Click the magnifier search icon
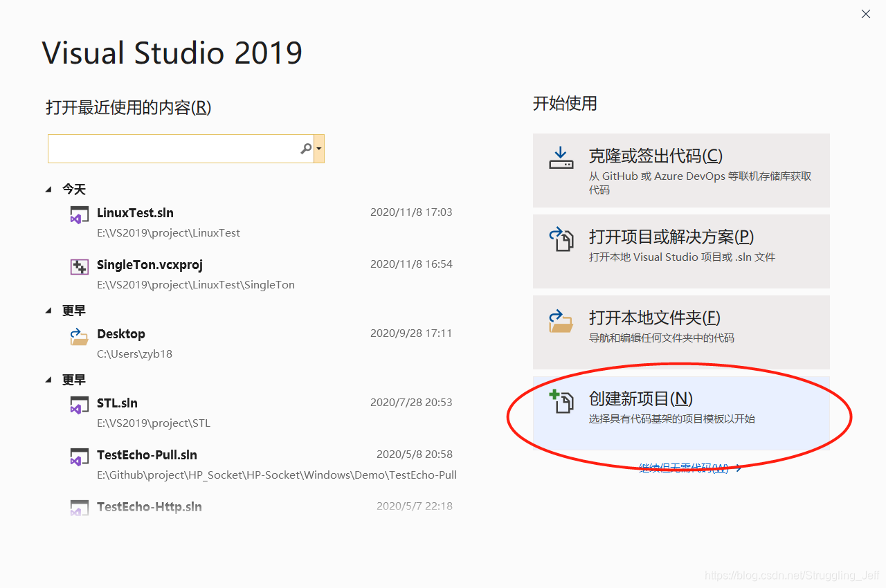This screenshot has width=886, height=588. [306, 149]
